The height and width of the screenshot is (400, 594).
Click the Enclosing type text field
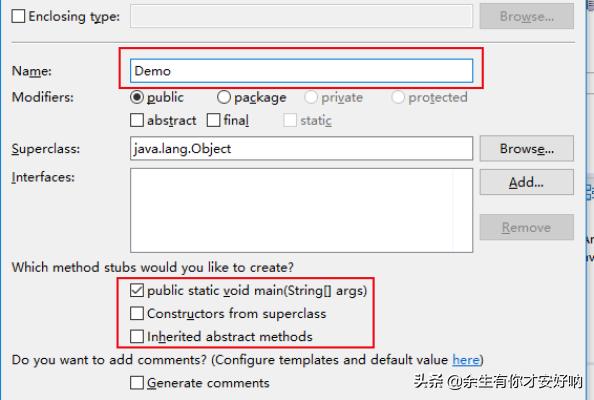301,16
